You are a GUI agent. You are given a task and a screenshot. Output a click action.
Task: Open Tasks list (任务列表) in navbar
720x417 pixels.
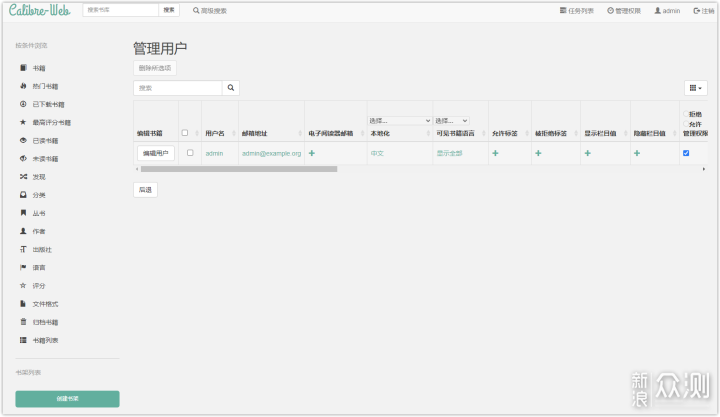pyautogui.click(x=577, y=11)
